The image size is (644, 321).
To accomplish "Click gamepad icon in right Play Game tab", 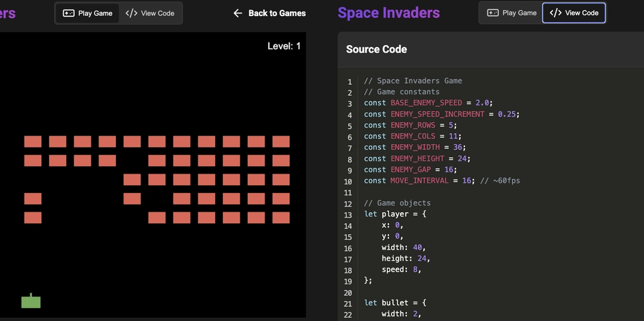I will [x=493, y=13].
